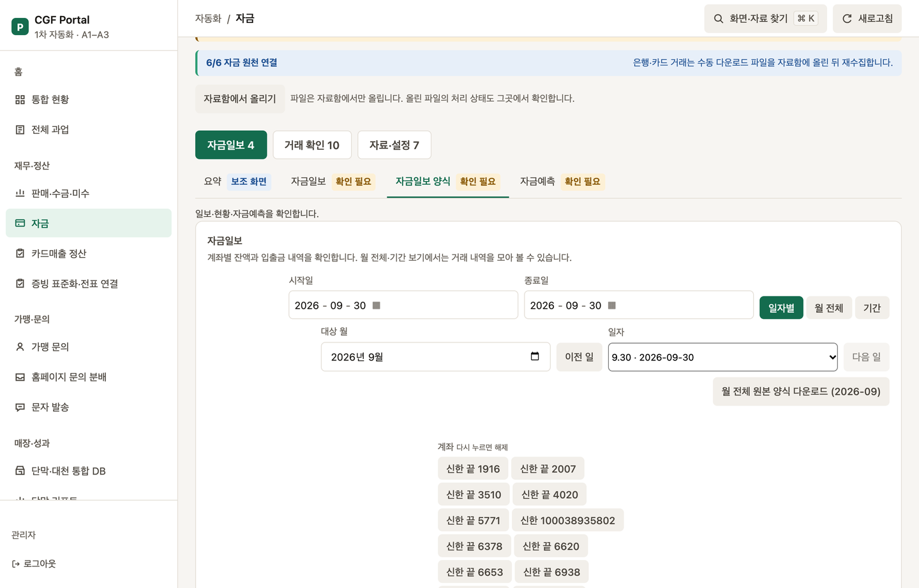Click the 이전 일 button
This screenshot has width=919, height=588.
tap(579, 357)
